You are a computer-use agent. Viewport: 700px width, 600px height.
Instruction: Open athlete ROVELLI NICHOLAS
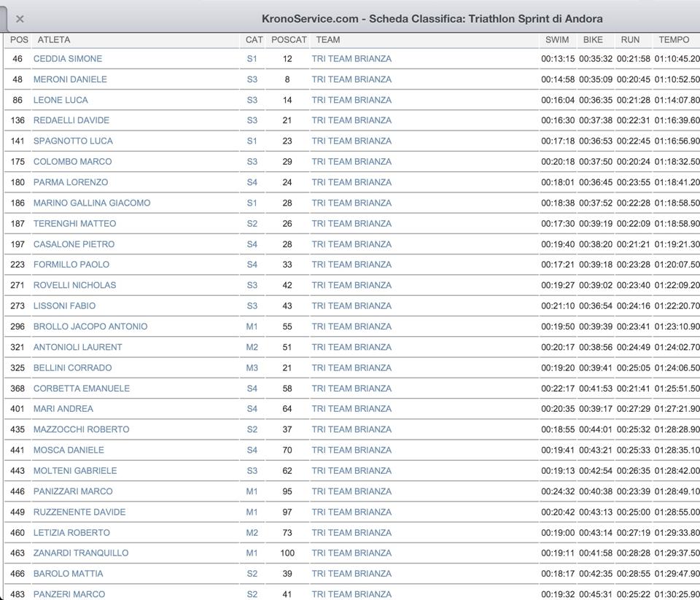(x=74, y=285)
